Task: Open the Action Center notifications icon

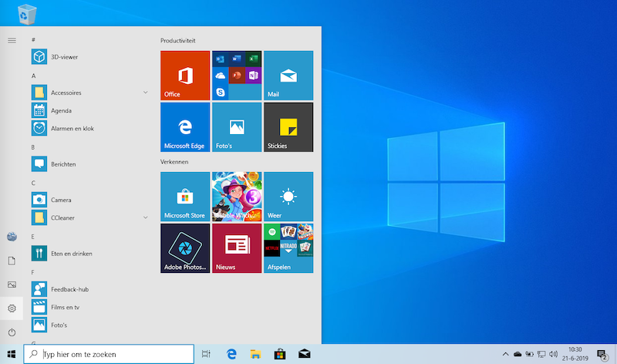Action: coord(602,354)
